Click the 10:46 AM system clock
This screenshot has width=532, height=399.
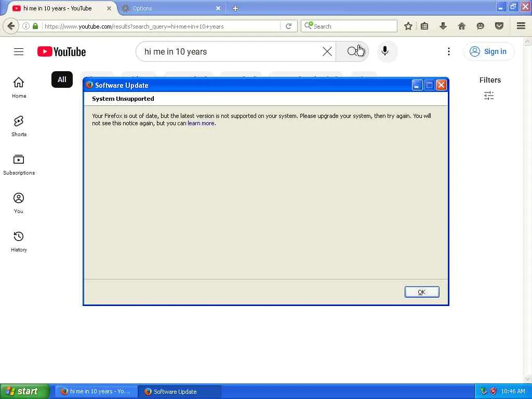click(x=513, y=391)
